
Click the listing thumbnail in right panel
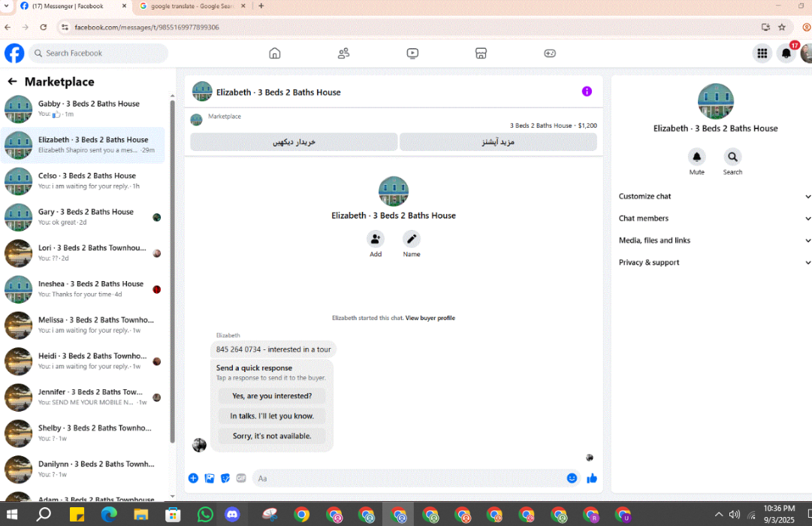tap(716, 101)
